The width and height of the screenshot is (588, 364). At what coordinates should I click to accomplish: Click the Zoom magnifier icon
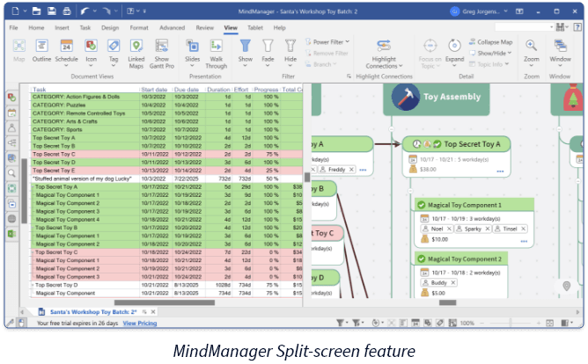point(531,46)
